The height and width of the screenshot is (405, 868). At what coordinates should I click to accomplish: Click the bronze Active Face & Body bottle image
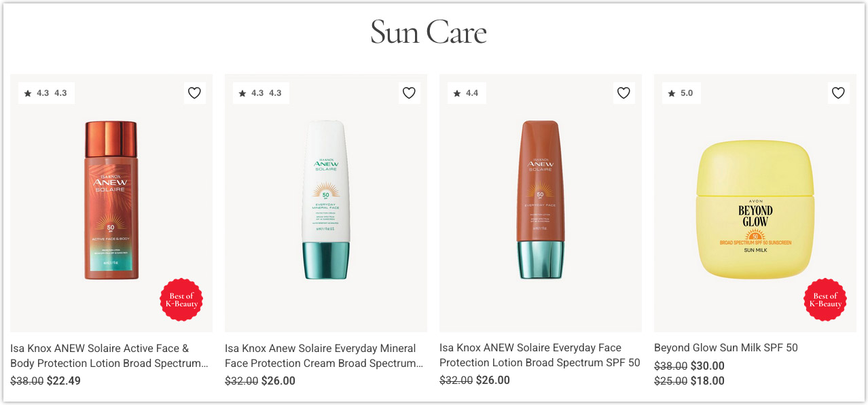(111, 200)
